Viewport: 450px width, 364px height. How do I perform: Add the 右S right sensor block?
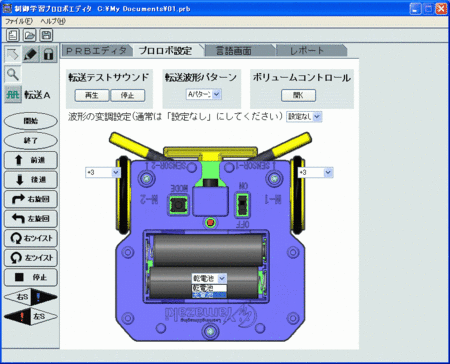(x=31, y=297)
